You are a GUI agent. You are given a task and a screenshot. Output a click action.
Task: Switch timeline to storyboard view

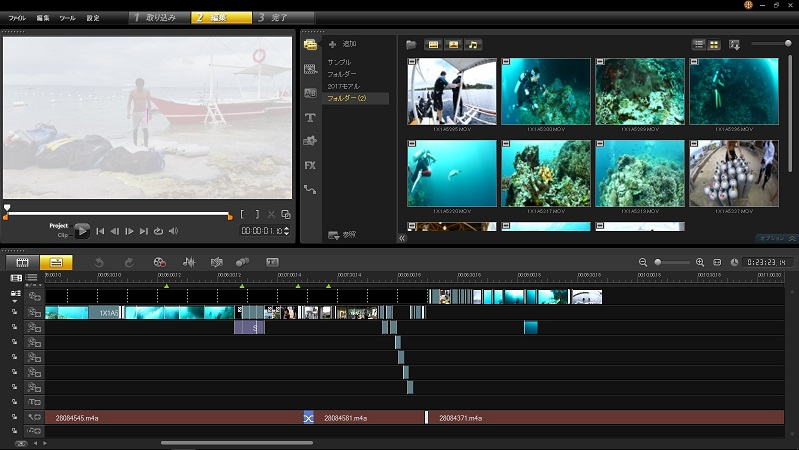point(22,262)
